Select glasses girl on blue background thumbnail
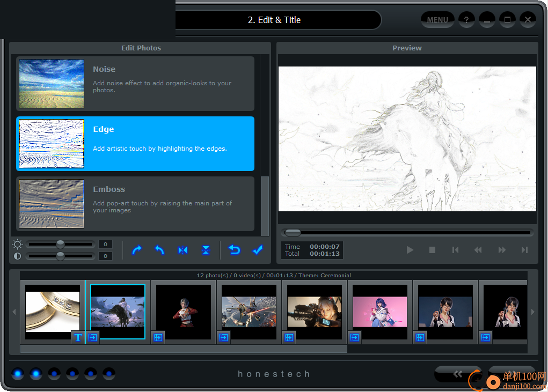548x392 pixels. pos(445,312)
